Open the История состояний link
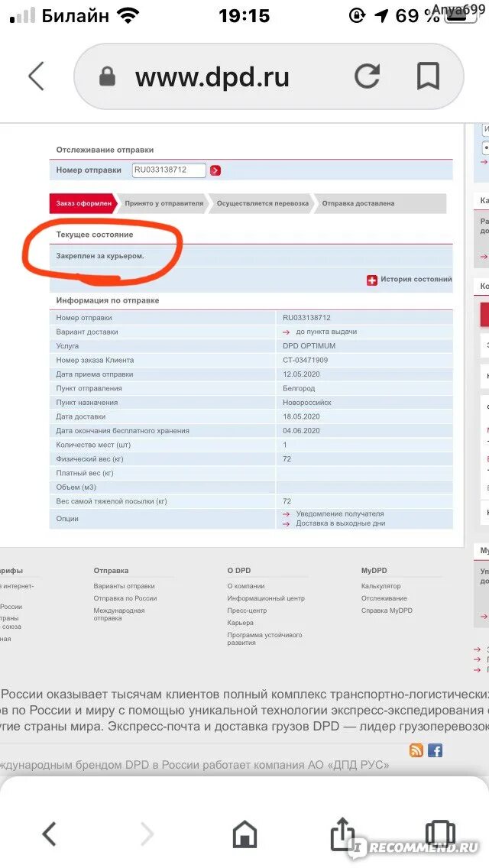 pyautogui.click(x=416, y=280)
